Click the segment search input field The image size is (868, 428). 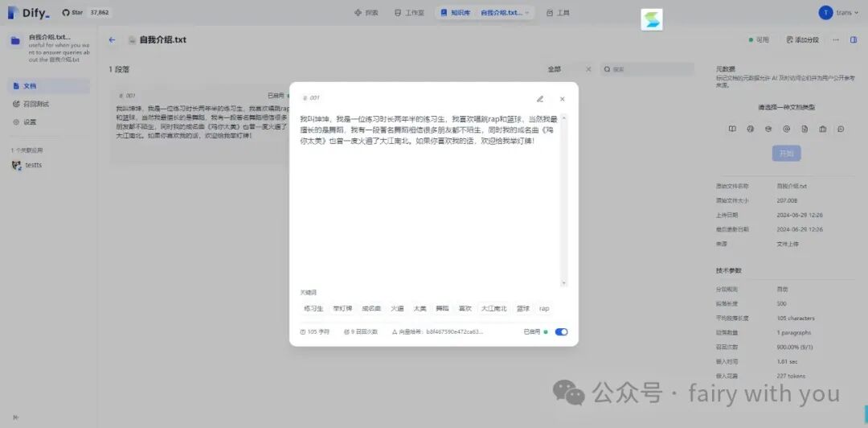(647, 69)
